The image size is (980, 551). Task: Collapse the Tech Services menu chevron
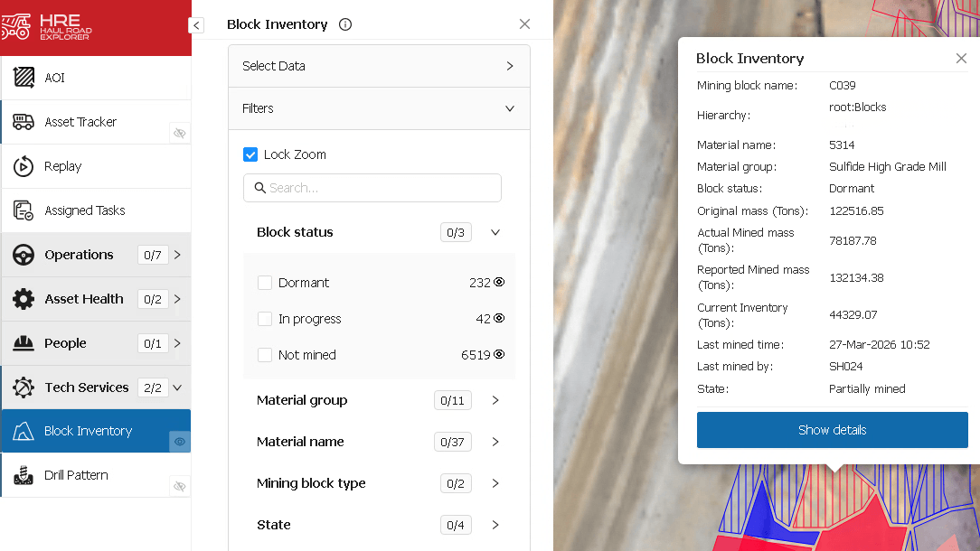pyautogui.click(x=177, y=388)
